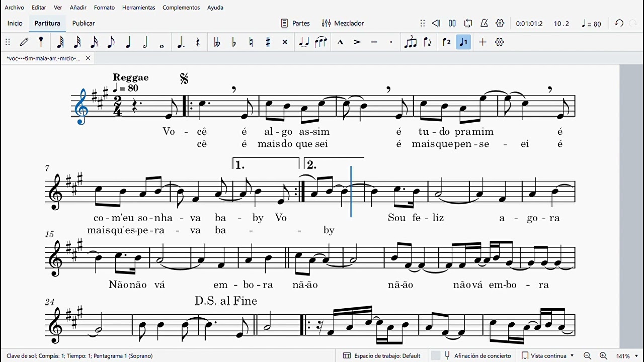Enable Afinación de concierto checkbox
Image resolution: width=644 pixels, height=362 pixels.
pos(436,355)
